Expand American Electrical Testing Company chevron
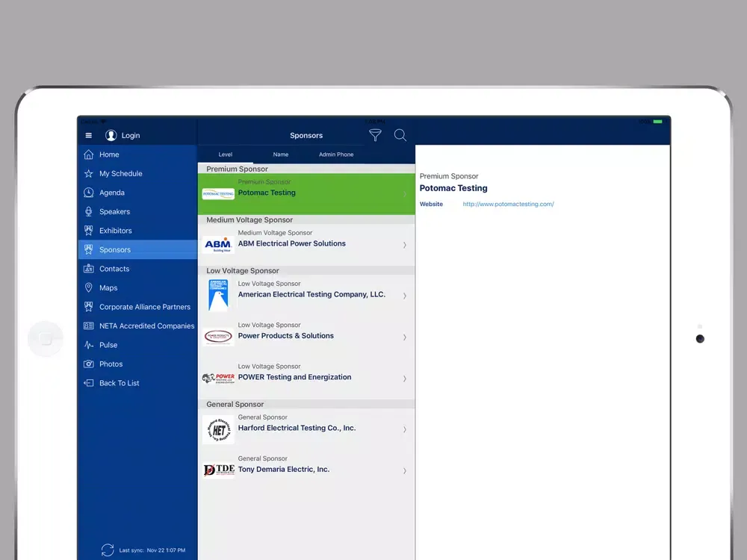This screenshot has width=747, height=560. coord(404,296)
